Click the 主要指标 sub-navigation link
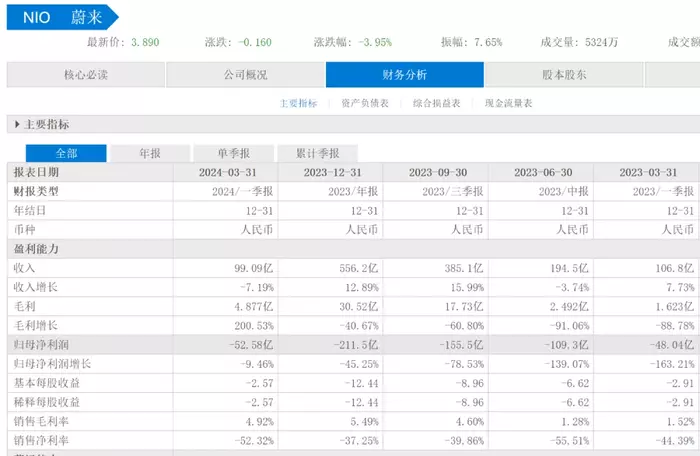This screenshot has width=700, height=456. tap(298, 103)
